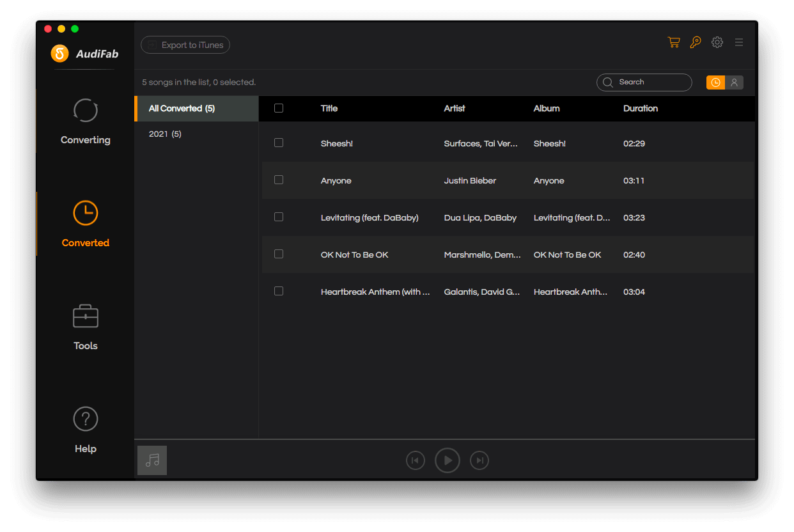Click the key registration icon
This screenshot has height=532, width=794.
(x=696, y=42)
